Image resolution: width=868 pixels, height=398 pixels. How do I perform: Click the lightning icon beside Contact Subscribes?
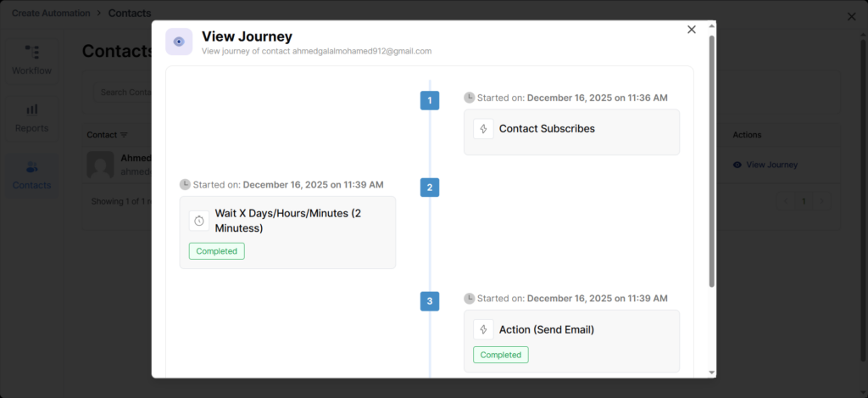(x=483, y=129)
